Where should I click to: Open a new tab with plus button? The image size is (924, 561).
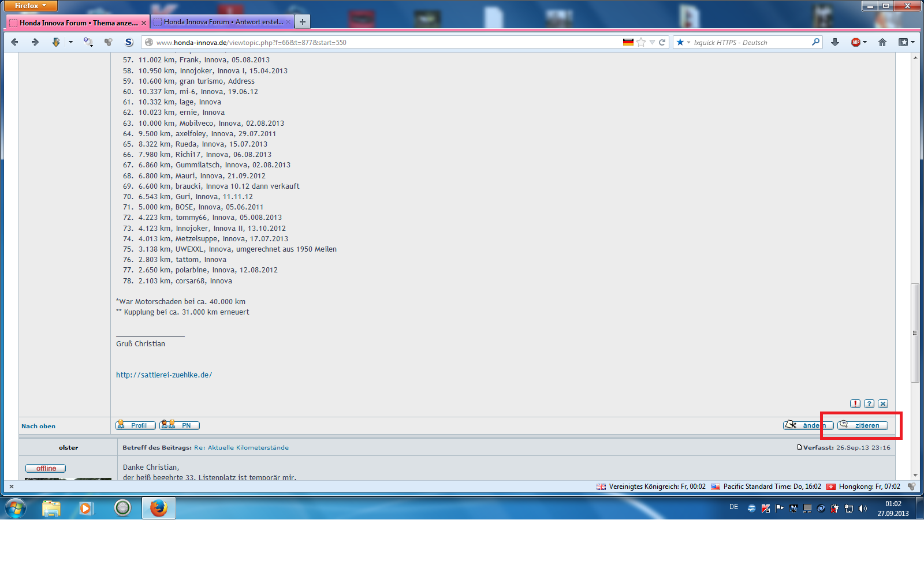coord(303,22)
